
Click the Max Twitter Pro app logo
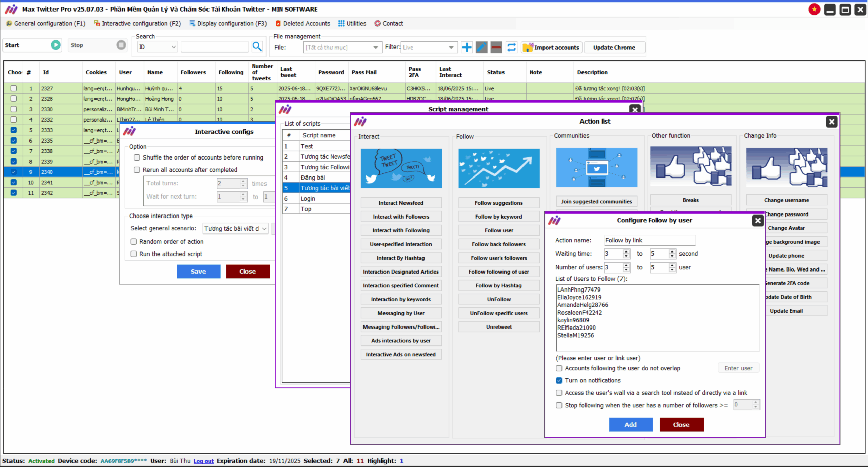(11, 9)
